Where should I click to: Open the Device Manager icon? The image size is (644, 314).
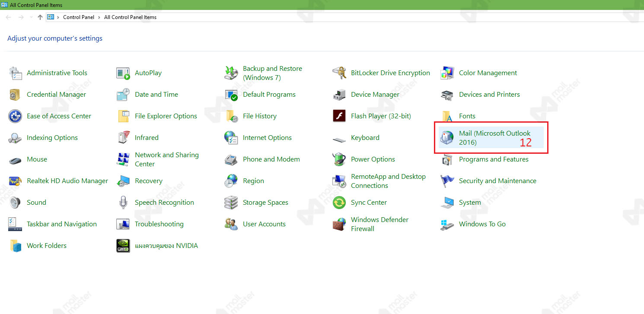(x=339, y=95)
